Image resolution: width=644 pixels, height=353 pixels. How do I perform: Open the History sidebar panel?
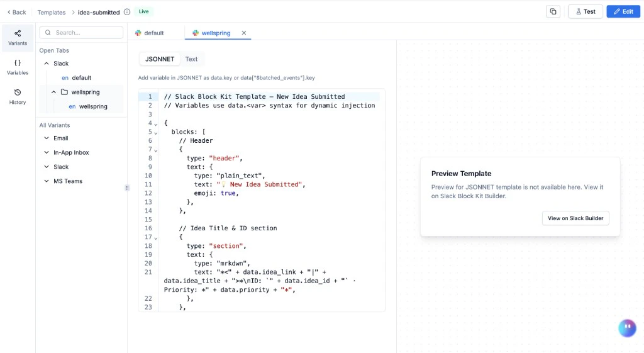coord(18,97)
